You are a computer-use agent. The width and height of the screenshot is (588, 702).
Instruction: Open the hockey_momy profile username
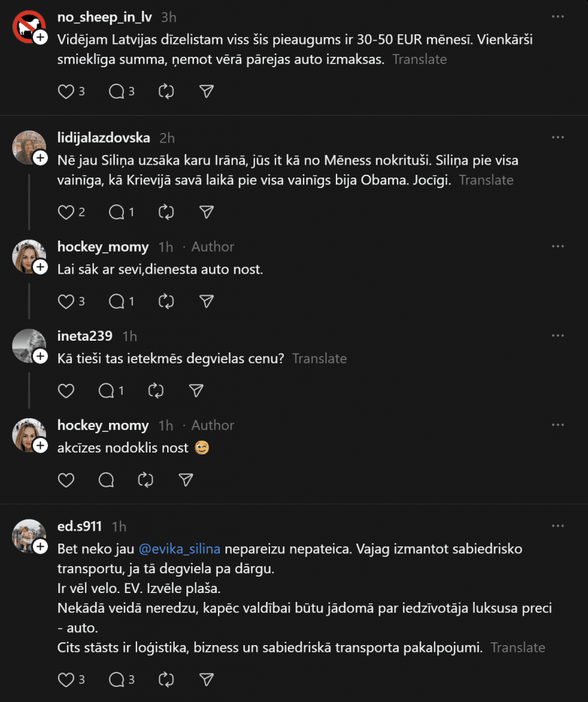coord(103,247)
